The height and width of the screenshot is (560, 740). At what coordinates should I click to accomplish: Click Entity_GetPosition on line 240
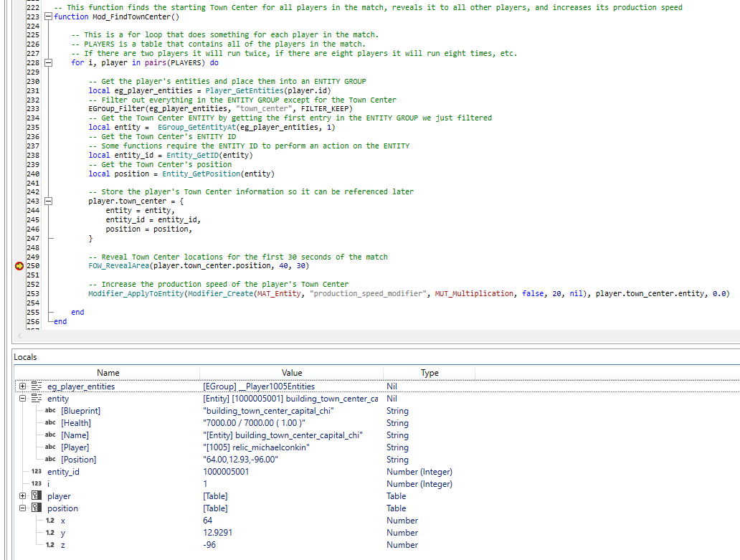tap(201, 174)
